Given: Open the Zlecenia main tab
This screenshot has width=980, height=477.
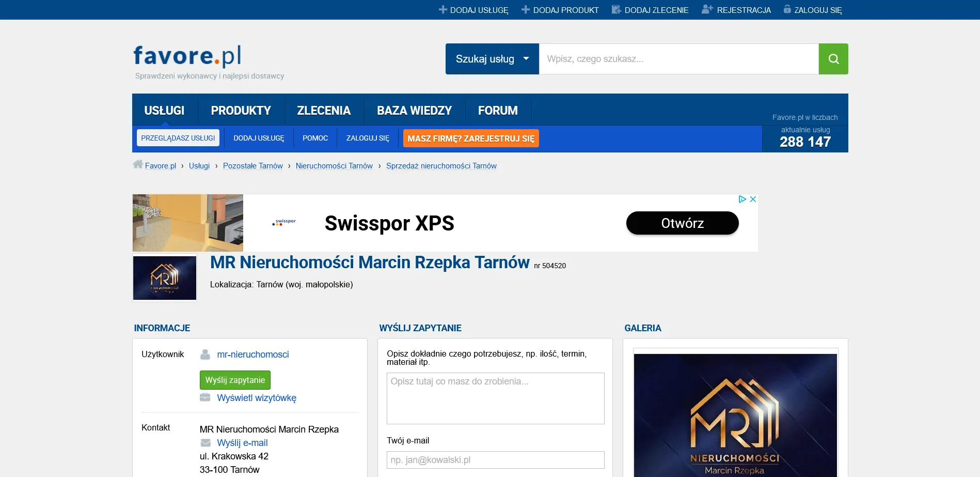Looking at the screenshot, I should click(x=324, y=111).
